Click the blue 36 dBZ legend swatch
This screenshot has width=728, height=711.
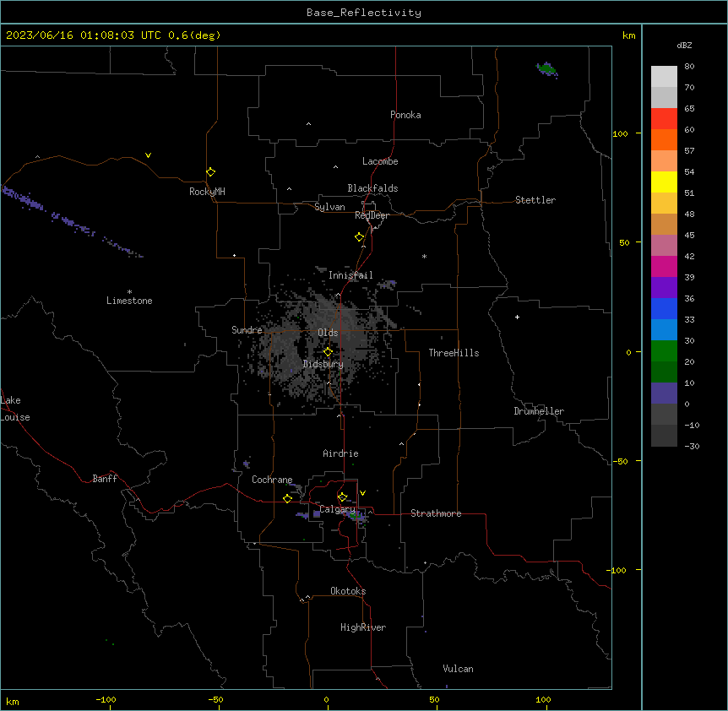tap(664, 308)
